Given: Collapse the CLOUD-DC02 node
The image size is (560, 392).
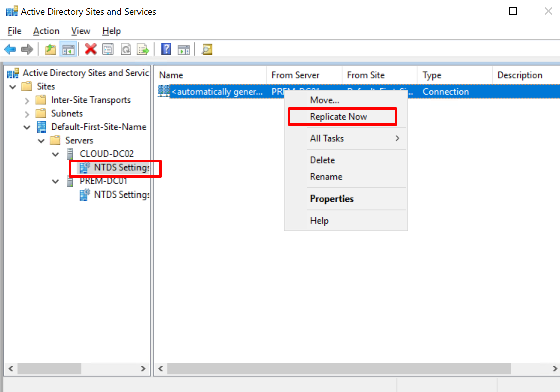Looking at the screenshot, I should click(55, 154).
